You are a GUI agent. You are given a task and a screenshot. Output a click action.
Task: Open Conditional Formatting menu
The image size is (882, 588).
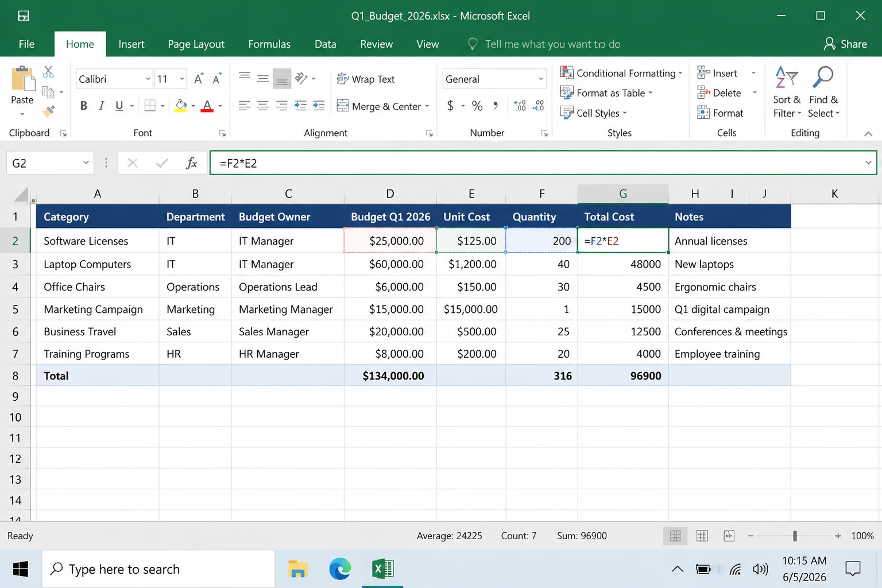[621, 73]
